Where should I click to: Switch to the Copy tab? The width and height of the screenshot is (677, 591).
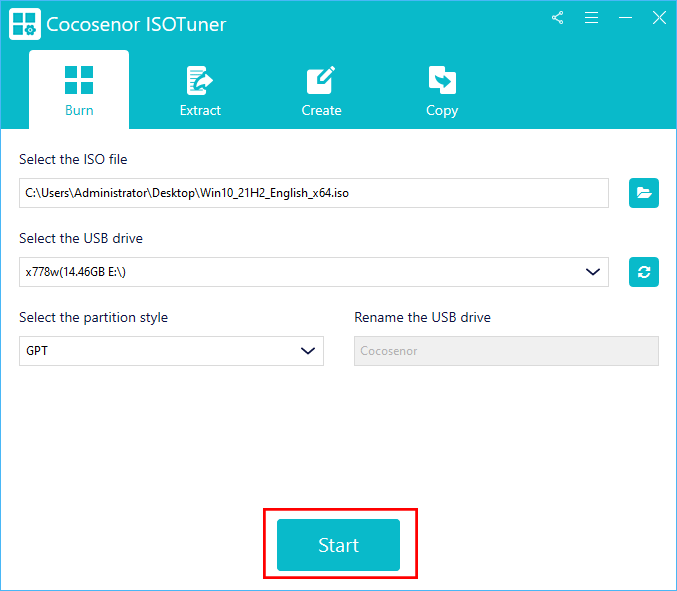click(x=442, y=92)
